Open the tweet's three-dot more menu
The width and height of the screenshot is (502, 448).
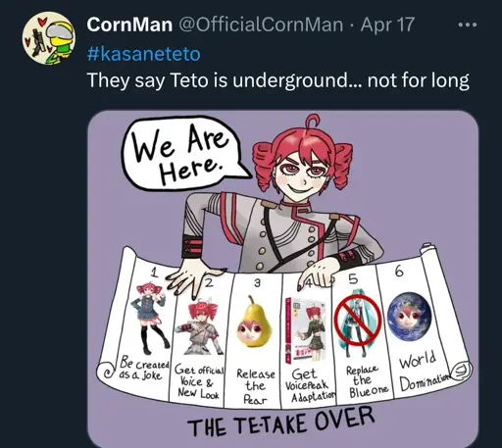point(468,25)
